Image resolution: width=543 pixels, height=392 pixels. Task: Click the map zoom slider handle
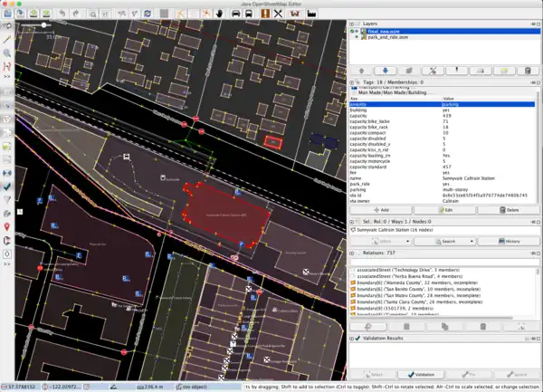point(45,25)
